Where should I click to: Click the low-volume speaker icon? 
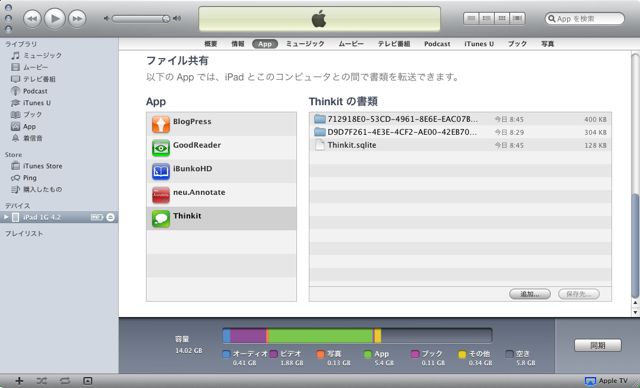tap(107, 18)
